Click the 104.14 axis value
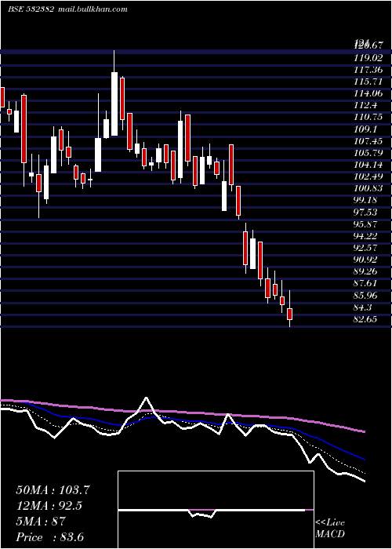392x549 pixels. pos(368,165)
